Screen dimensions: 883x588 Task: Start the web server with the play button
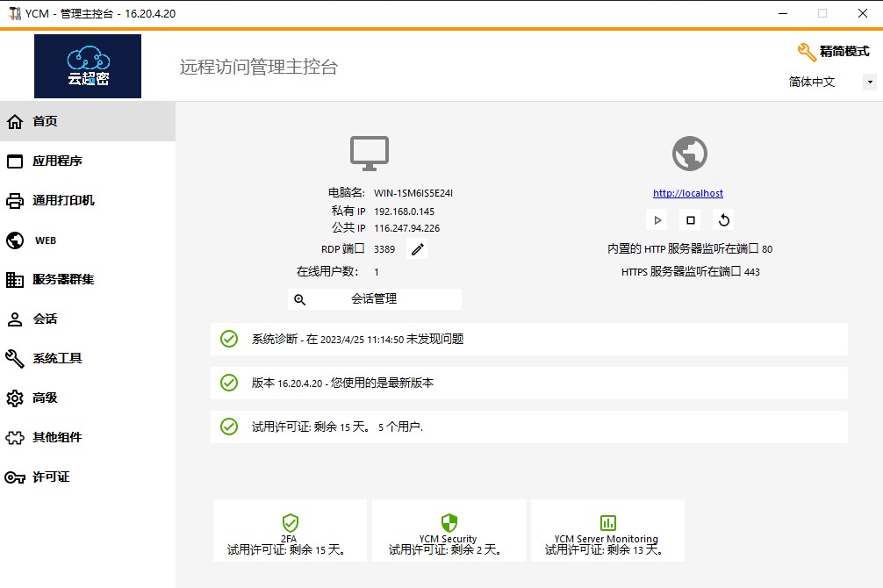tap(657, 220)
